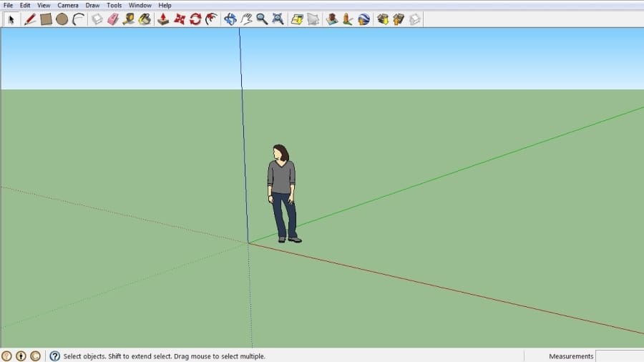
Task: Click the Make Component icon
Action: [97, 19]
